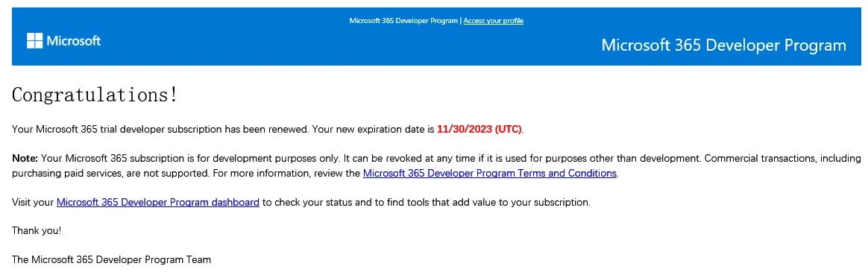Click the red 11/30/2023 (UTC) expiration date
Image resolution: width=868 pixels, height=272 pixels.
(x=479, y=130)
